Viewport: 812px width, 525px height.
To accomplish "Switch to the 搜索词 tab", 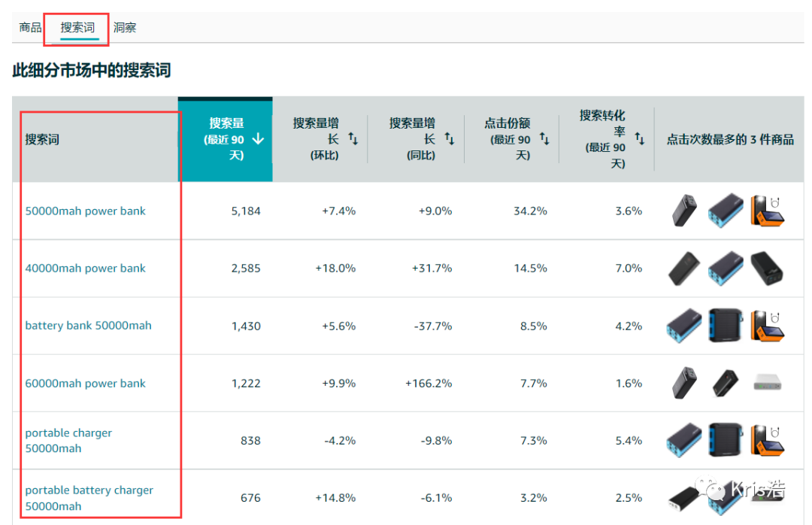I will [77, 28].
